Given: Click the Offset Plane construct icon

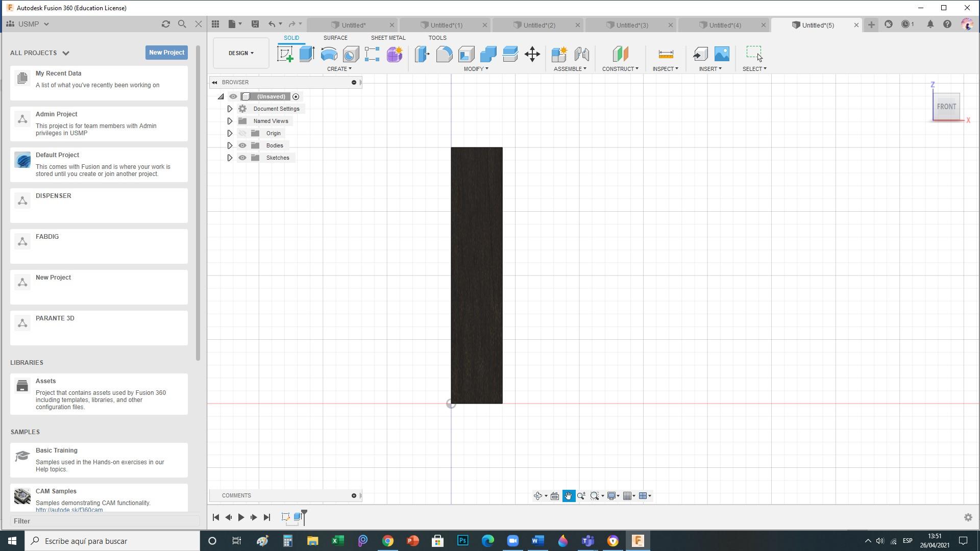Looking at the screenshot, I should pos(620,54).
